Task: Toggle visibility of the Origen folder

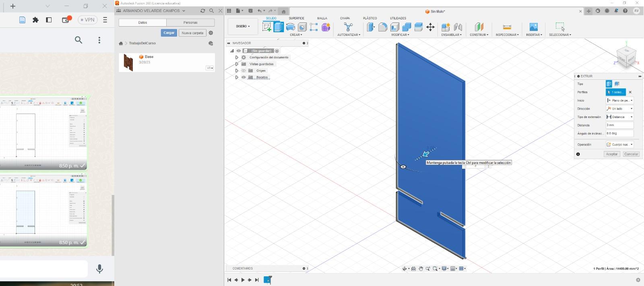Action: (244, 70)
